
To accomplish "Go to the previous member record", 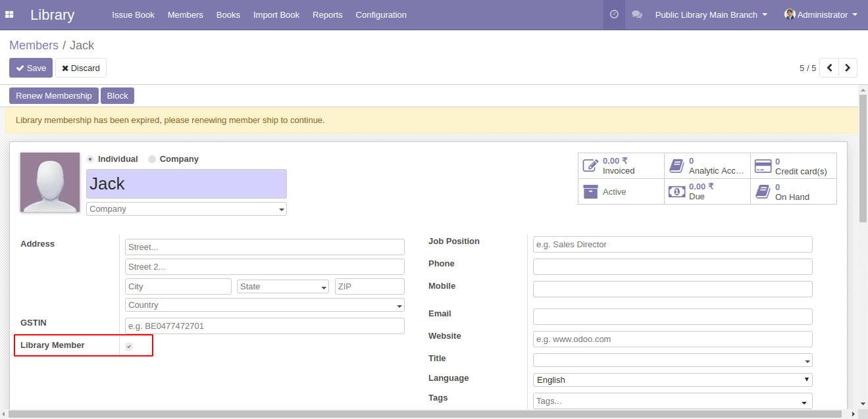I will (x=829, y=68).
